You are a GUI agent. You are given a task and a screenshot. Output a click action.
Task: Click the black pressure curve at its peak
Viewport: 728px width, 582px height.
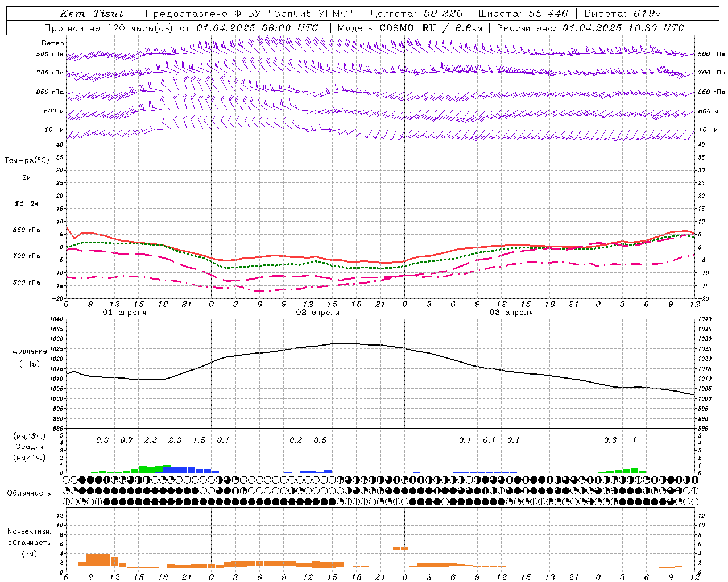coord(348,343)
